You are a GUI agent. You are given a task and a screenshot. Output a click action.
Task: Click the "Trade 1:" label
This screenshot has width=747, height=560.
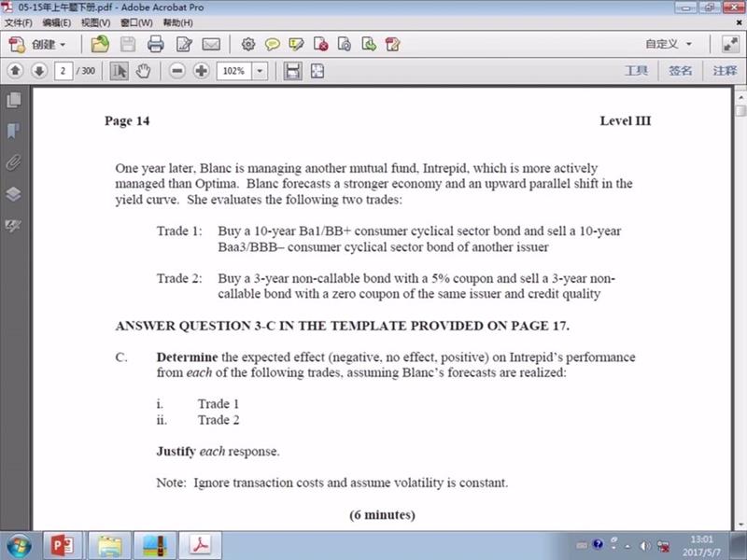point(179,231)
